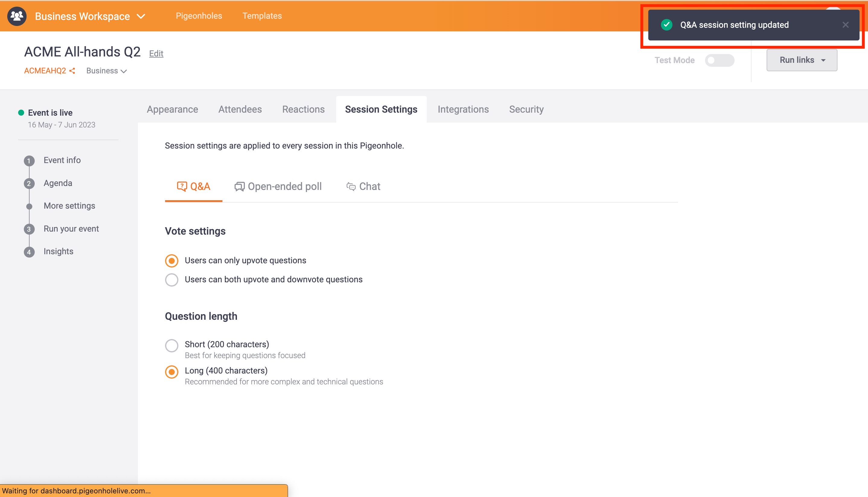Click the ACMEAHQ2 event code link

click(x=45, y=71)
